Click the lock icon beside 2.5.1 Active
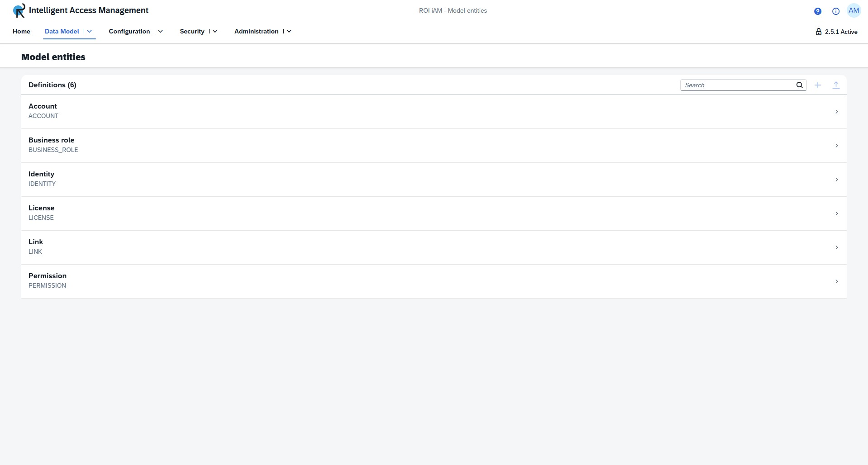This screenshot has height=465, width=868. pyautogui.click(x=818, y=32)
